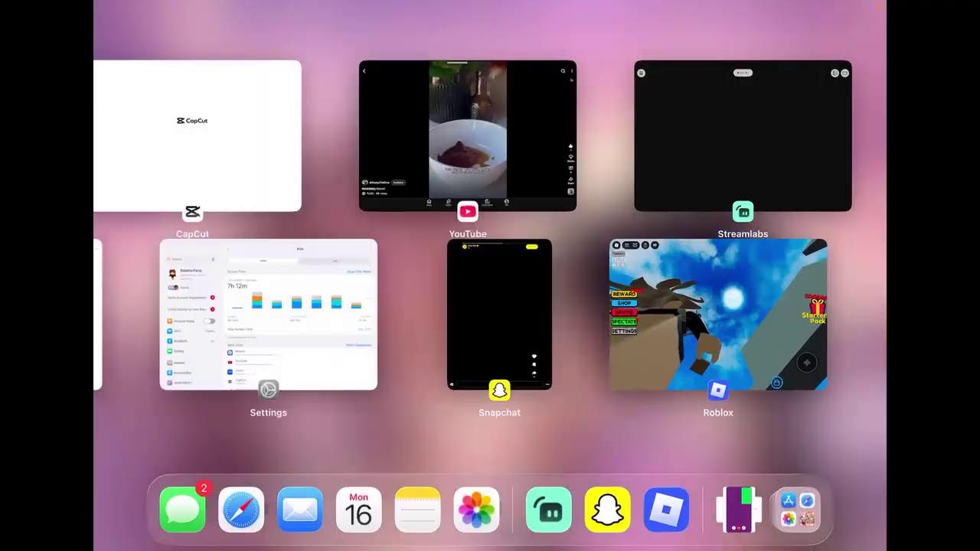
Task: Click the red YouTube badge under its card
Action: pos(468,212)
